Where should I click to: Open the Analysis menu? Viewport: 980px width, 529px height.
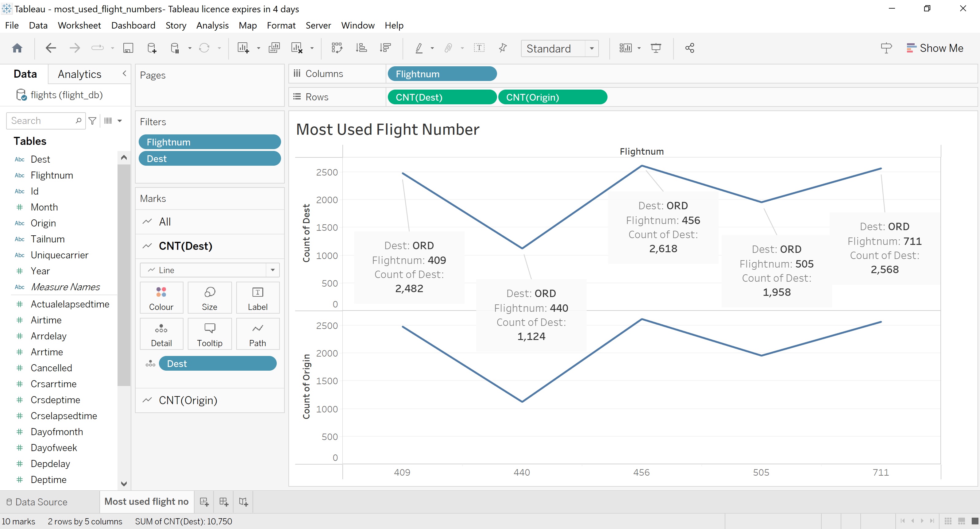212,25
